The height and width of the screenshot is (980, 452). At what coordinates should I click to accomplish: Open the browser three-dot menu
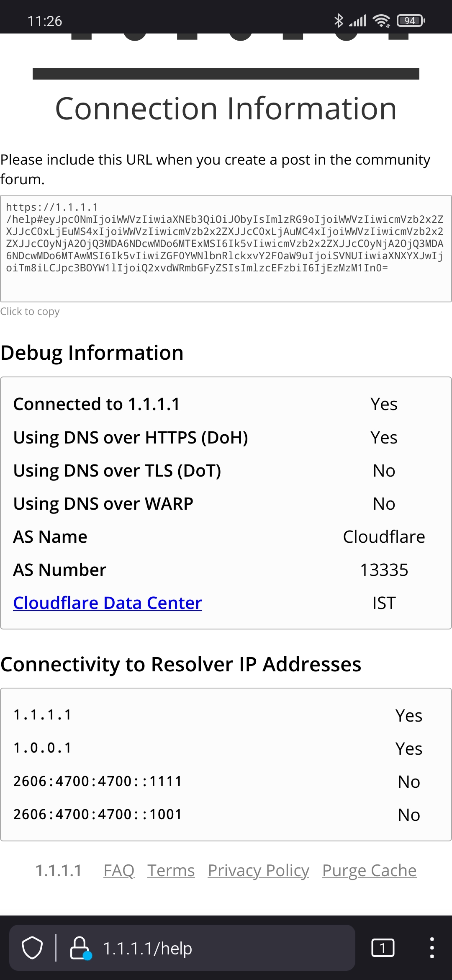[432, 948]
